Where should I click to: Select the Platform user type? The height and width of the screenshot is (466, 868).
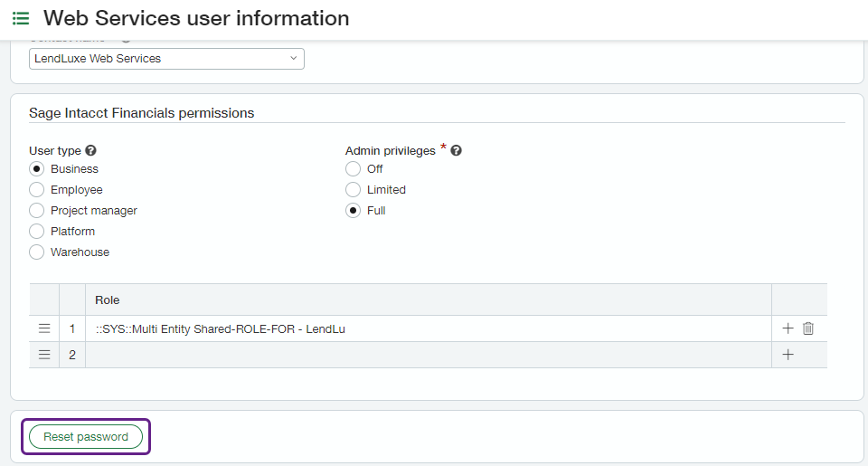[x=37, y=232]
